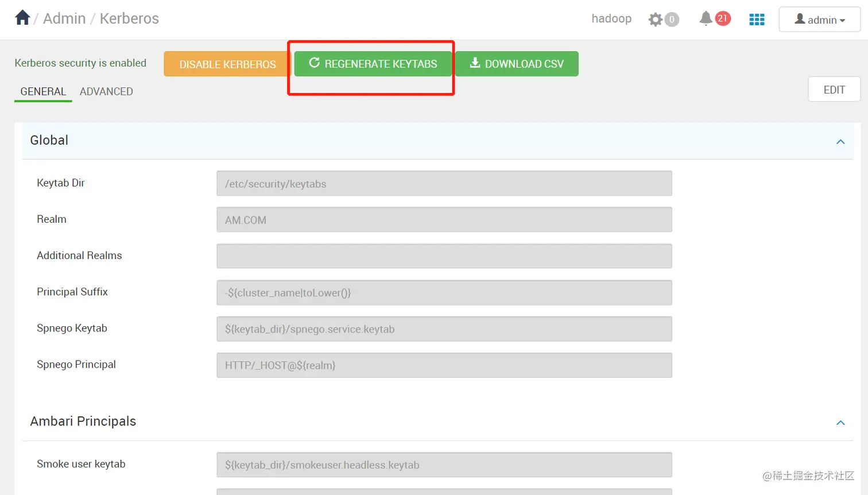Click the Disable Kerberos button
The width and height of the screenshot is (868, 495).
pos(227,64)
